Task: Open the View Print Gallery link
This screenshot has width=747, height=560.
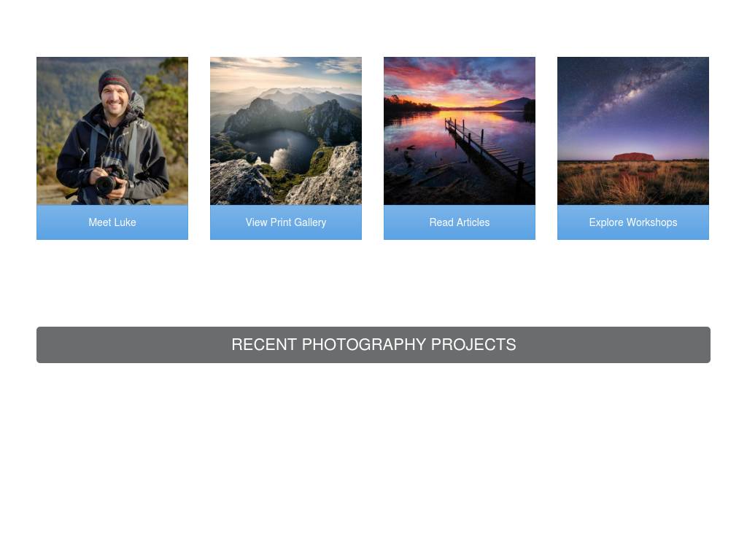Action: (286, 222)
